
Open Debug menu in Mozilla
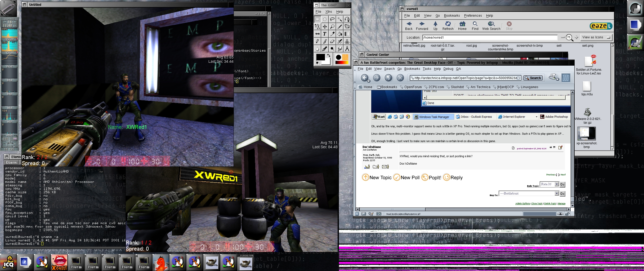pyautogui.click(x=448, y=69)
